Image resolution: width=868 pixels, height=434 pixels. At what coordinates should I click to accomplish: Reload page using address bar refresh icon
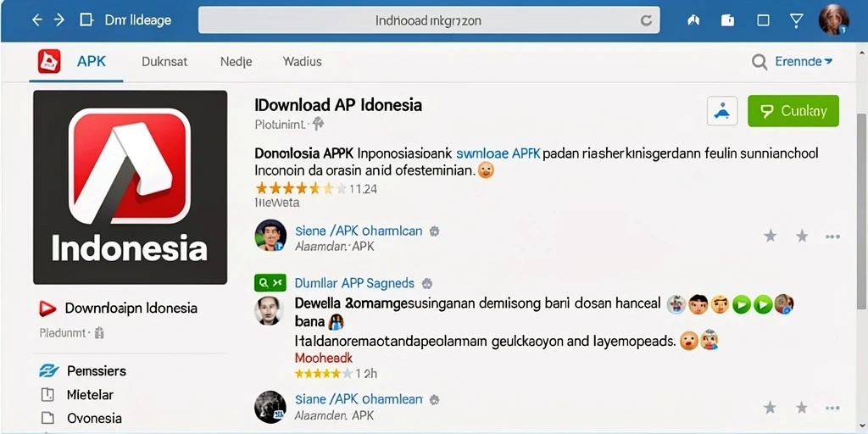(645, 21)
